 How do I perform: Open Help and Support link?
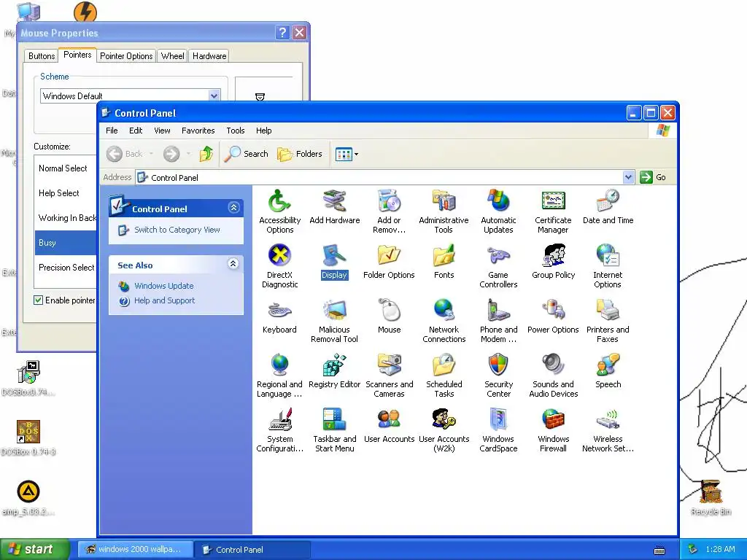click(164, 300)
